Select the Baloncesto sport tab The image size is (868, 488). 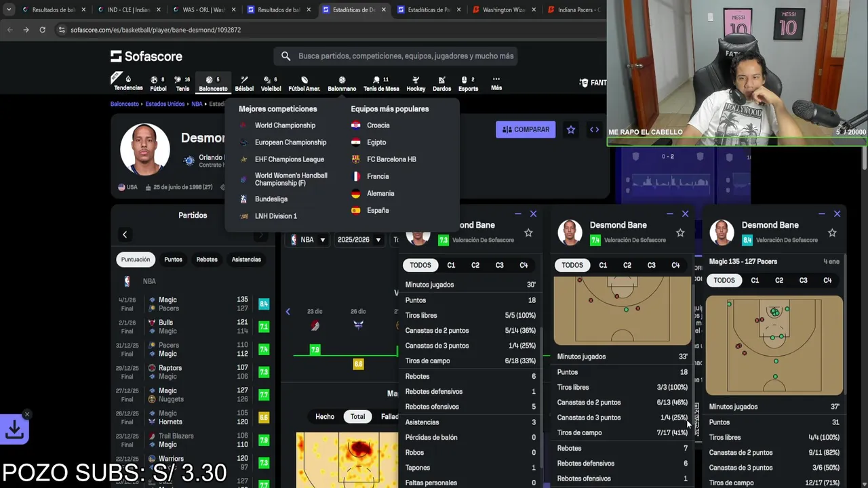(213, 83)
